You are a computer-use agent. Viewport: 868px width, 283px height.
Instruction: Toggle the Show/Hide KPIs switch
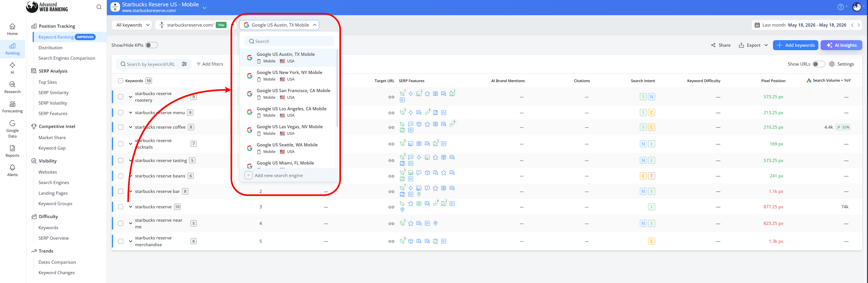(151, 45)
